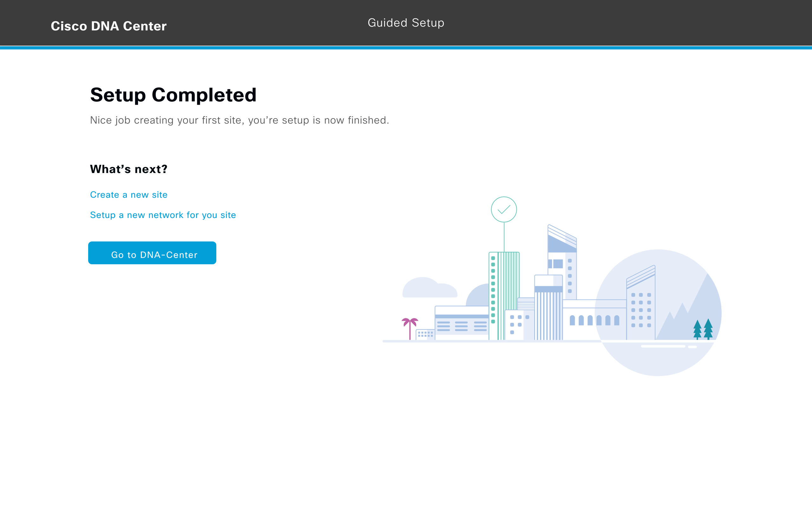Click the building with arched windows
The image size is (812, 507).
(594, 320)
